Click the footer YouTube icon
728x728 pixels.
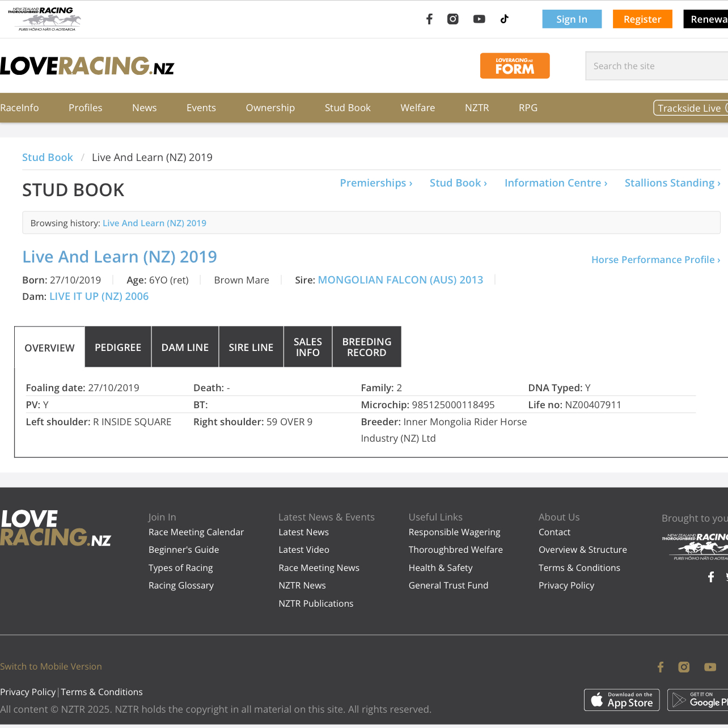point(710,667)
